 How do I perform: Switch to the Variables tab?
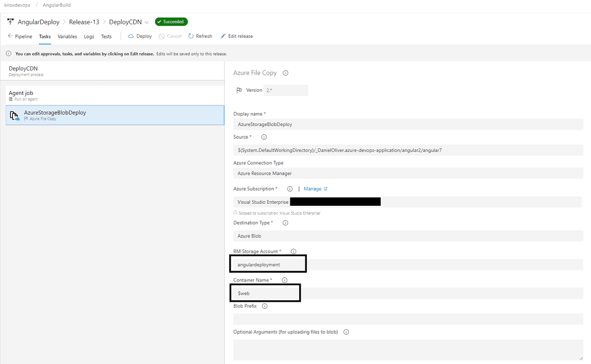[x=67, y=36]
